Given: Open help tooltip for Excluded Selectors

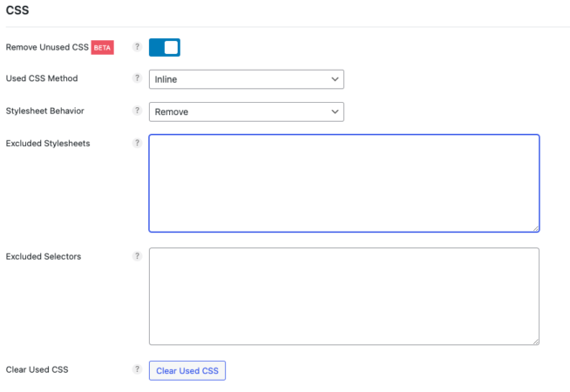Looking at the screenshot, I should point(137,256).
